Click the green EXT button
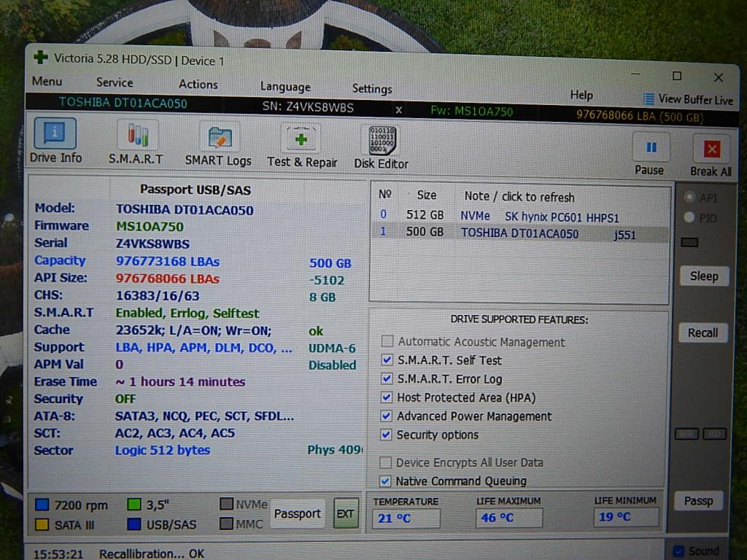This screenshot has height=560, width=747. 345,513
